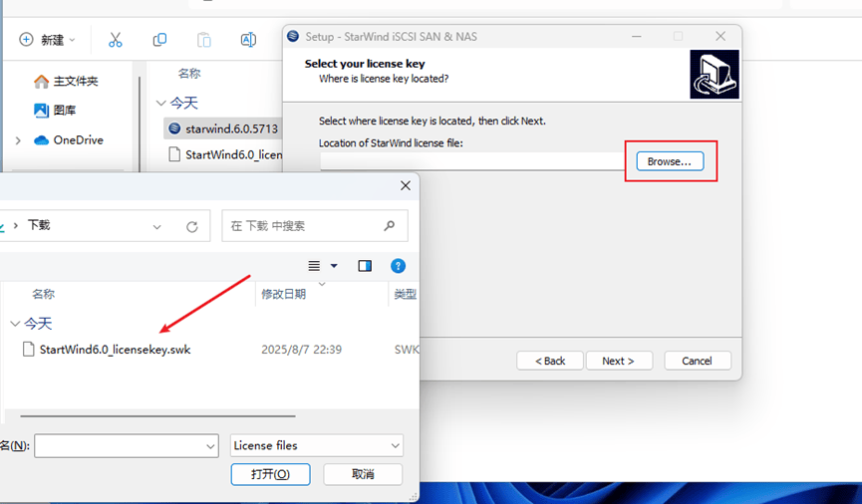Open 主文件夹 in Explorer sidebar

tap(66, 82)
